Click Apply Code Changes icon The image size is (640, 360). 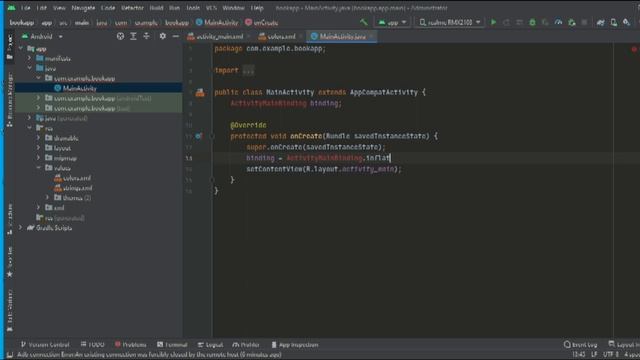[520, 22]
